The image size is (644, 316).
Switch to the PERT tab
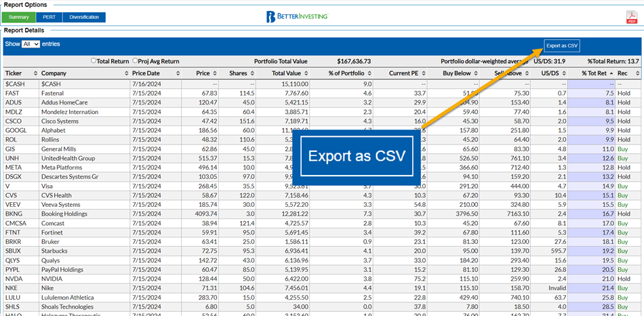coord(49,17)
